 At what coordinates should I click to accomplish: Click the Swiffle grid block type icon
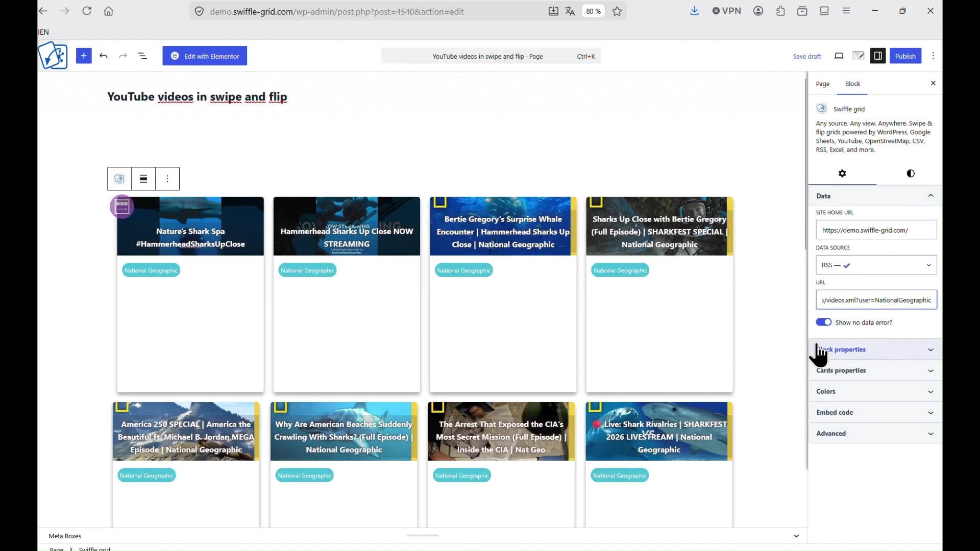tap(119, 179)
